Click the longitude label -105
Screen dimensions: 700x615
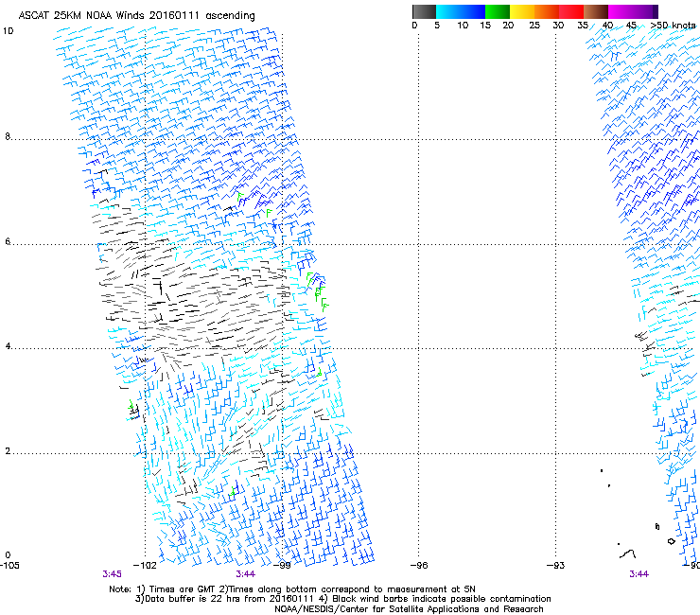[9, 565]
